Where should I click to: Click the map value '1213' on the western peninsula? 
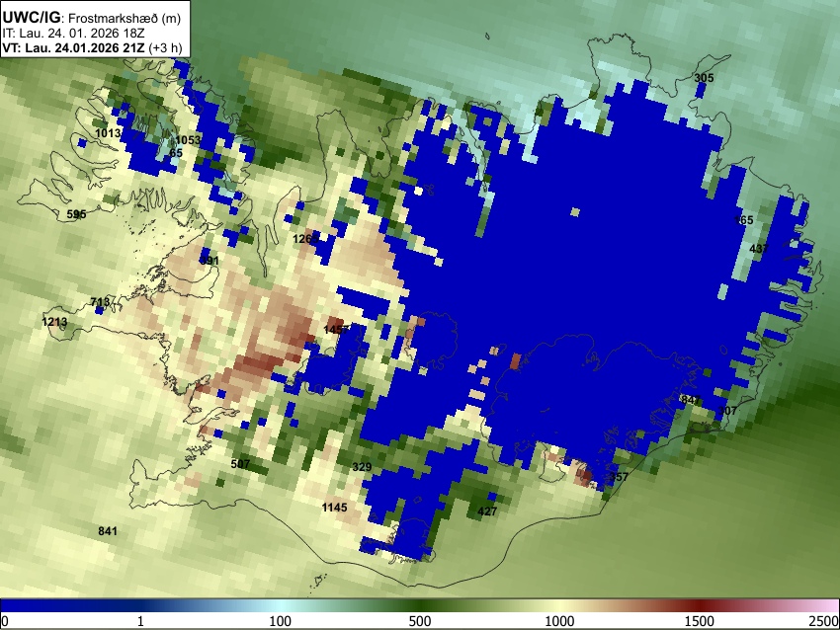point(54,322)
